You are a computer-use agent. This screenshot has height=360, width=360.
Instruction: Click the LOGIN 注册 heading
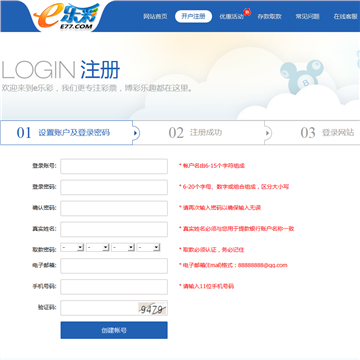[x=61, y=70]
